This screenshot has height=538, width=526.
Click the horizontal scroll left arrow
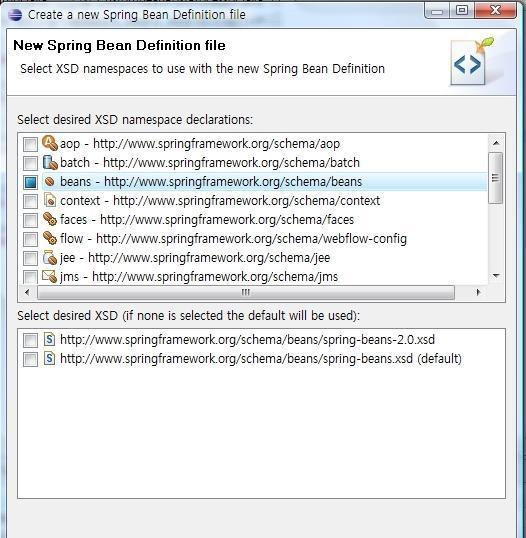click(27, 292)
